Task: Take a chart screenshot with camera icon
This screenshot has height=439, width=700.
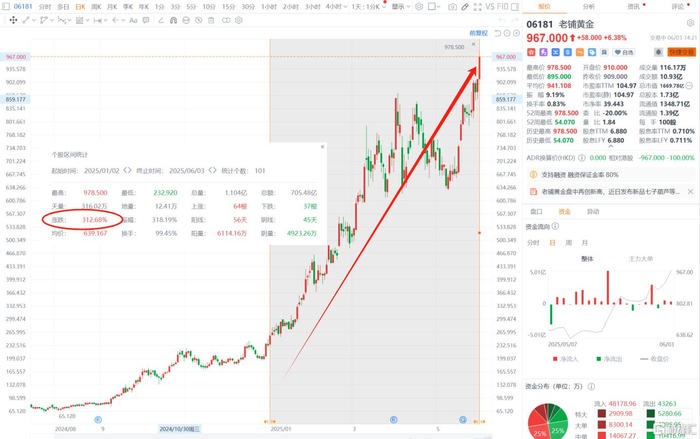Action: click(x=452, y=7)
